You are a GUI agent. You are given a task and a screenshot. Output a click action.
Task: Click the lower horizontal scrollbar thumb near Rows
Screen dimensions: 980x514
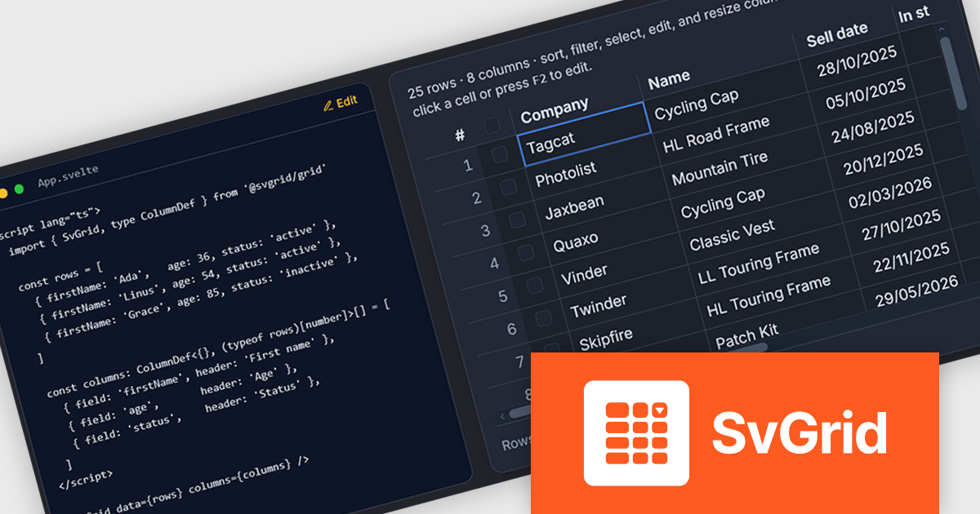(521, 413)
